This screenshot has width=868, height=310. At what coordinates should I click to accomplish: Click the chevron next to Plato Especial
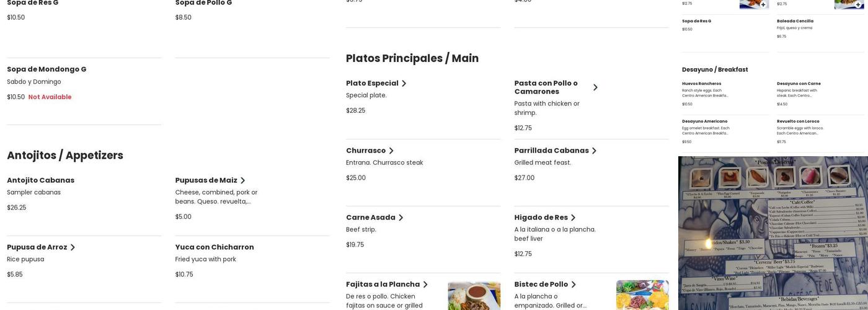404,84
